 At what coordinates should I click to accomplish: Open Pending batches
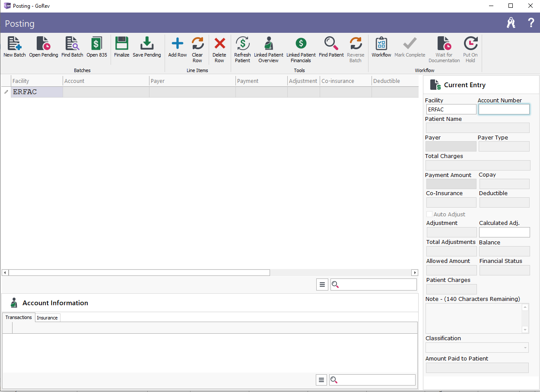(x=43, y=47)
